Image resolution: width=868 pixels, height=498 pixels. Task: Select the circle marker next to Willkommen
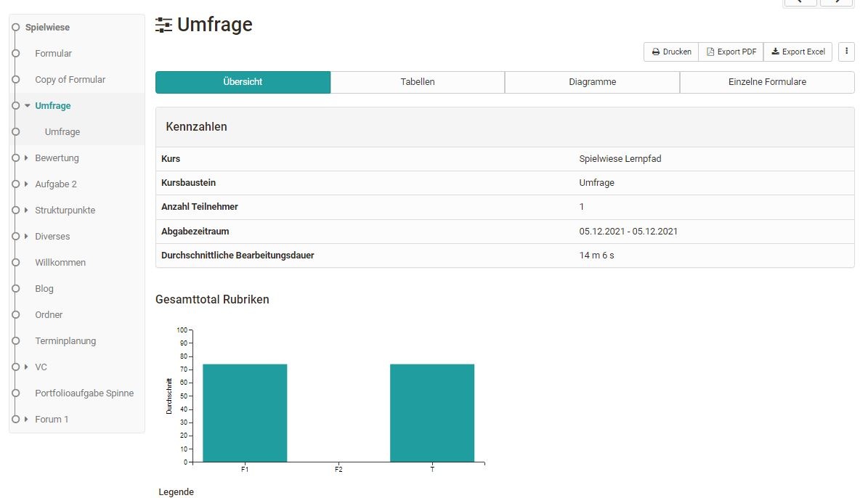15,262
